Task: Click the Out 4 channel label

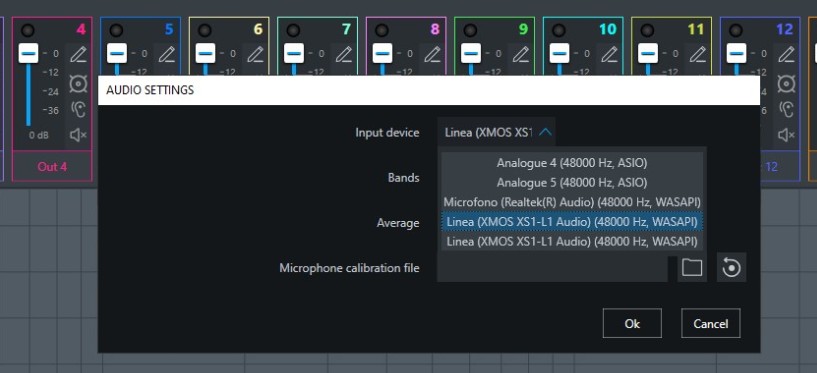Action: 52,167
